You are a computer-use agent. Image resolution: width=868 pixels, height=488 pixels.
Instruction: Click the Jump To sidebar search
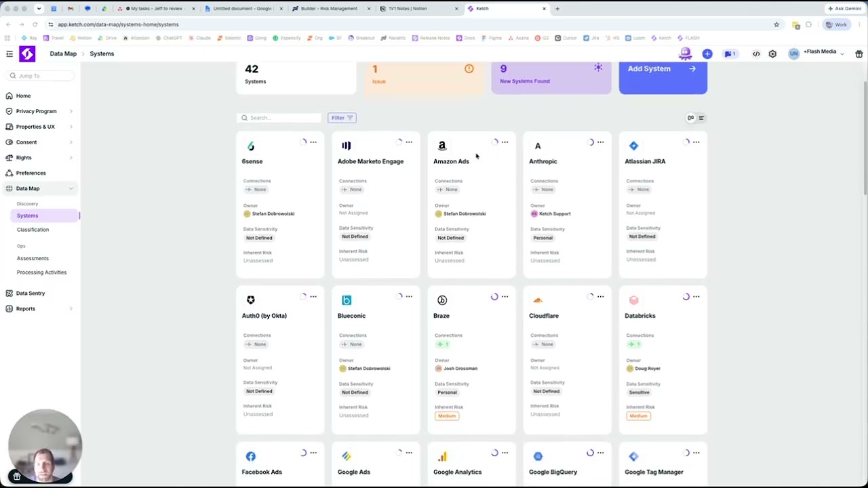coord(41,76)
